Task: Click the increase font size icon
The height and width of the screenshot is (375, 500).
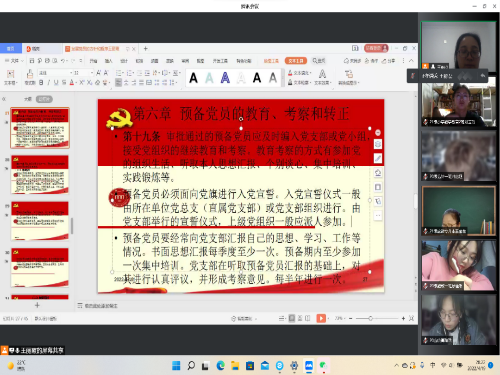Action: [99, 73]
